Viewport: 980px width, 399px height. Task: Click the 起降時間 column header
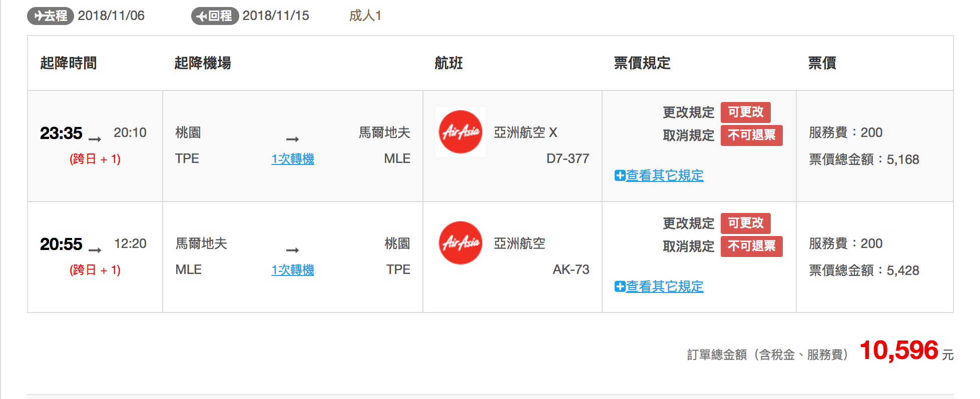pyautogui.click(x=69, y=63)
